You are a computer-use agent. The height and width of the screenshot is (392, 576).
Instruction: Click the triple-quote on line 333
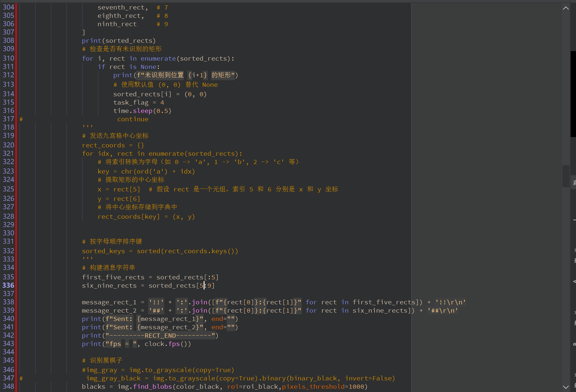[x=87, y=259]
